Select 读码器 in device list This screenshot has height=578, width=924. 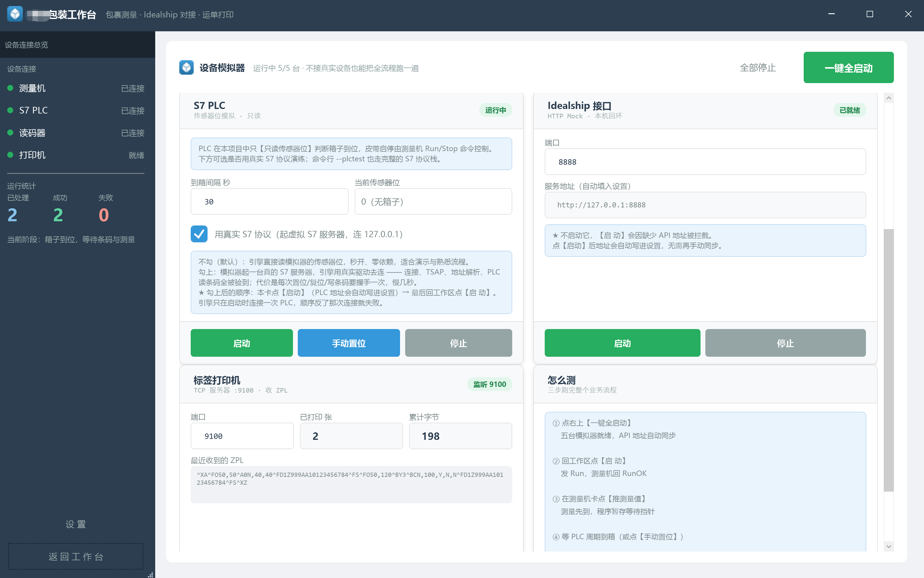tap(76, 133)
